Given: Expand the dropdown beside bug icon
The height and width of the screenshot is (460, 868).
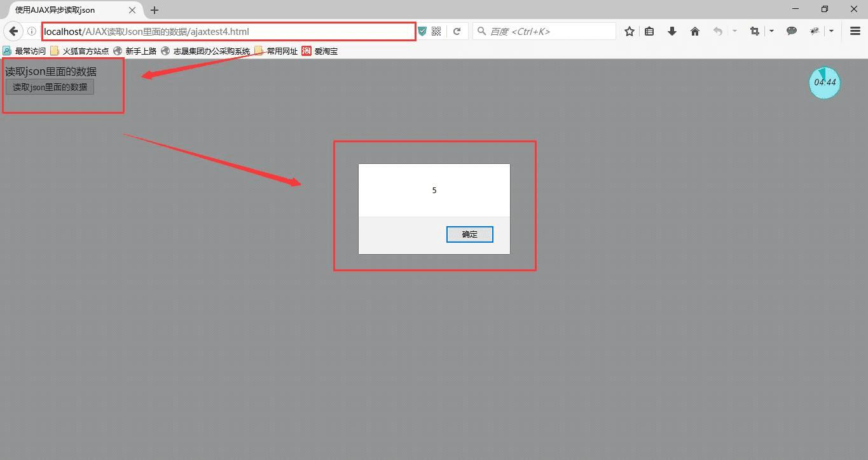Looking at the screenshot, I should click(831, 31).
